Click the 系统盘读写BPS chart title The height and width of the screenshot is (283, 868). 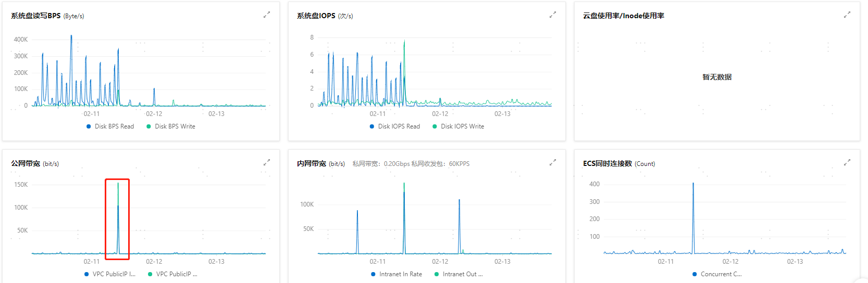click(x=35, y=16)
